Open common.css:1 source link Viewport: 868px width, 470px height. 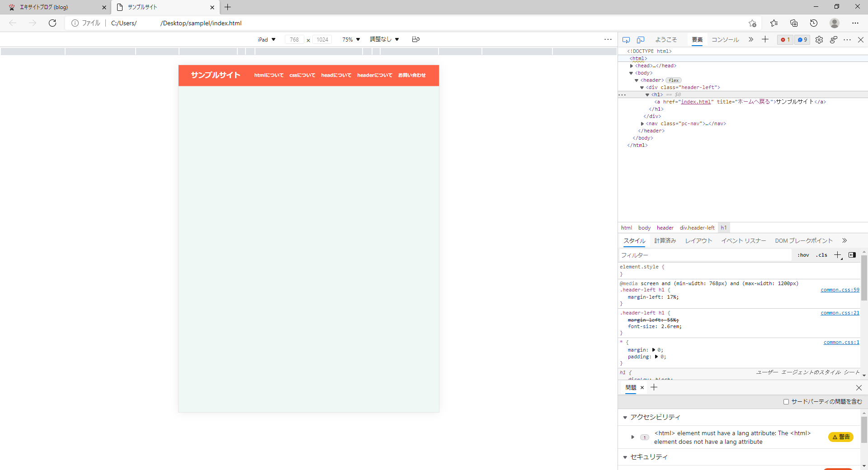click(x=841, y=343)
